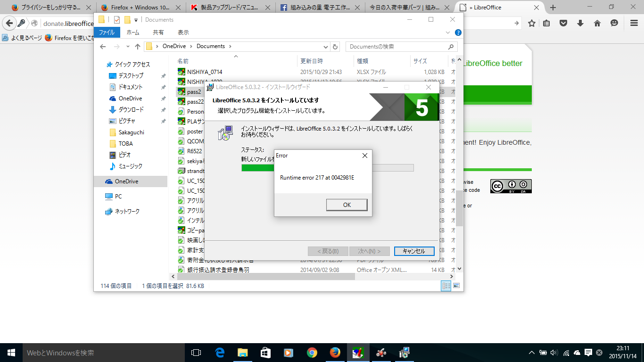Bookmark this page with Firefox star
644x362 pixels.
pos(532,23)
